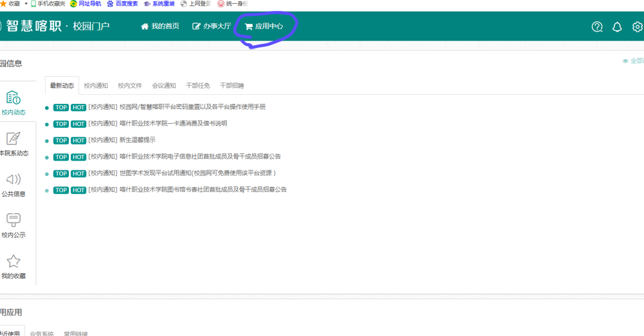The width and height of the screenshot is (644, 336).
Task: Select 本院系动态 in the left sidebar
Action: (14, 144)
